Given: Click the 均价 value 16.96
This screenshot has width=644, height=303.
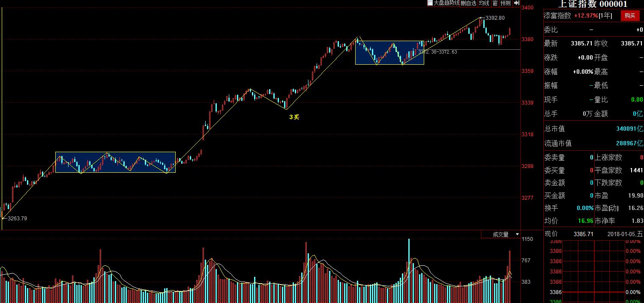Looking at the screenshot, I should pyautogui.click(x=585, y=221).
